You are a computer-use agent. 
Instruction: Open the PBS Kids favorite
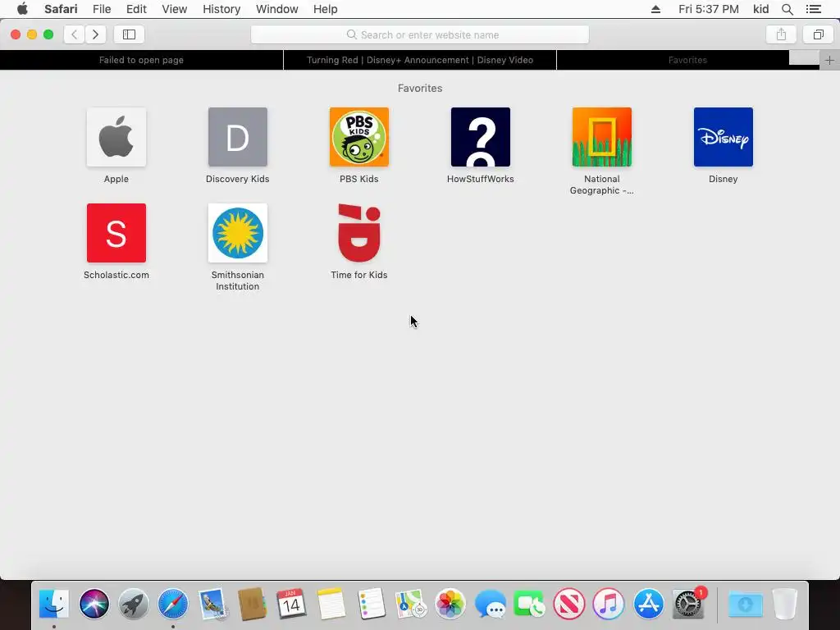coord(359,137)
